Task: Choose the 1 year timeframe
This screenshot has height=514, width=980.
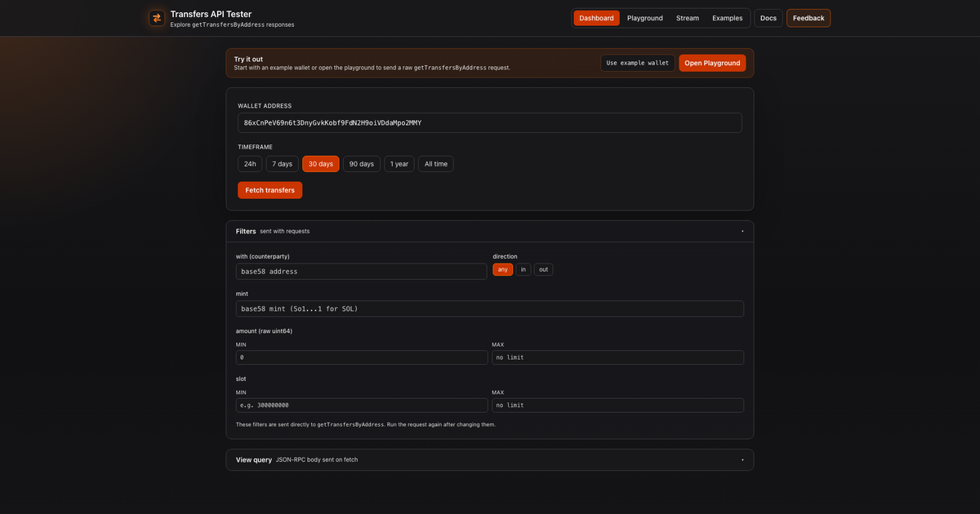Action: pyautogui.click(x=399, y=164)
